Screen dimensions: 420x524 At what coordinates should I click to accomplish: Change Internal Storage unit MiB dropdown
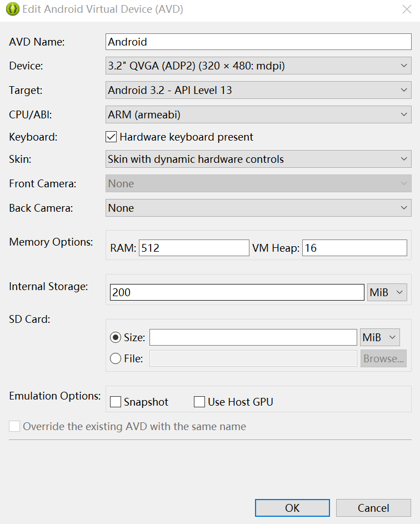coord(387,292)
